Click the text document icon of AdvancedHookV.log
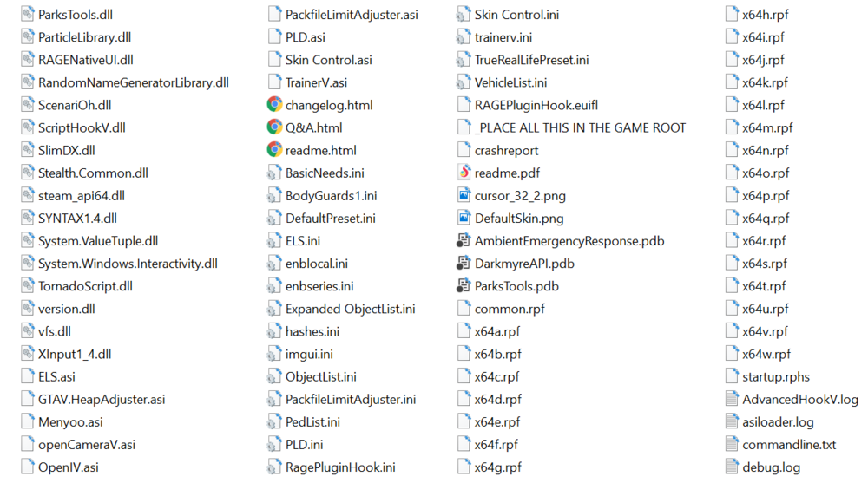The height and width of the screenshot is (483, 868). tap(732, 399)
